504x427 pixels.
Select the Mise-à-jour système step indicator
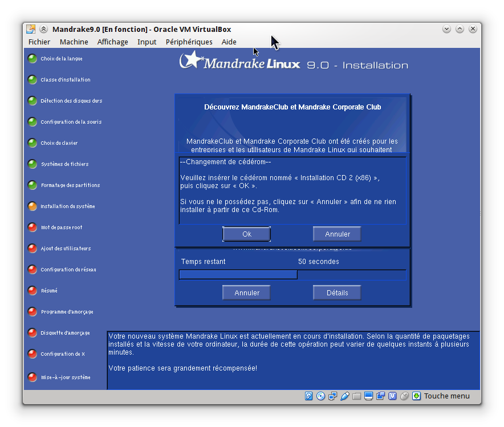32,377
